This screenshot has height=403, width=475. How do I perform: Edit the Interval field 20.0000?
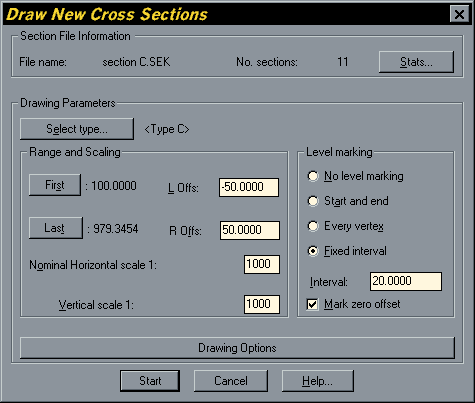[406, 281]
